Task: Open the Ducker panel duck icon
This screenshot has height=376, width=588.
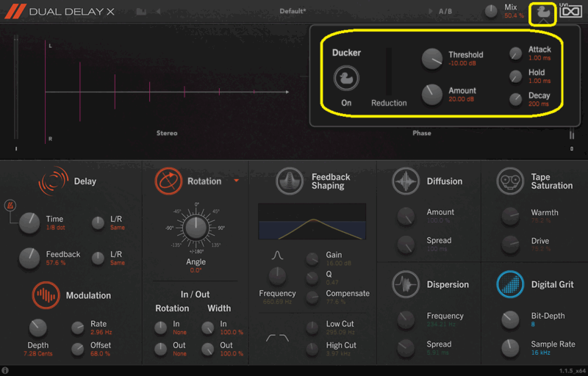Action: [x=542, y=12]
